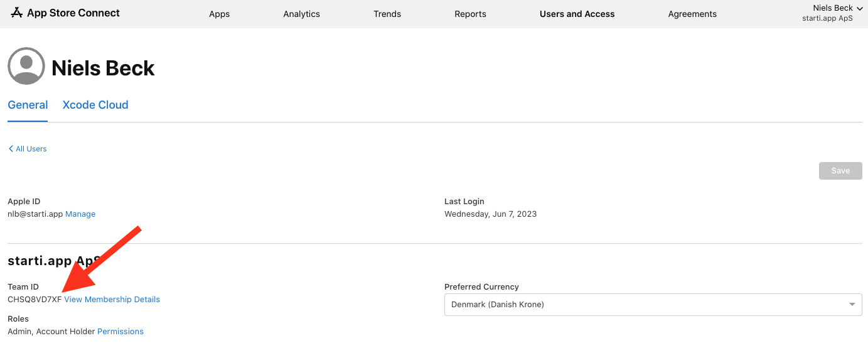The image size is (868, 343).
Task: Open the Apps menu item
Action: pyautogui.click(x=219, y=14)
